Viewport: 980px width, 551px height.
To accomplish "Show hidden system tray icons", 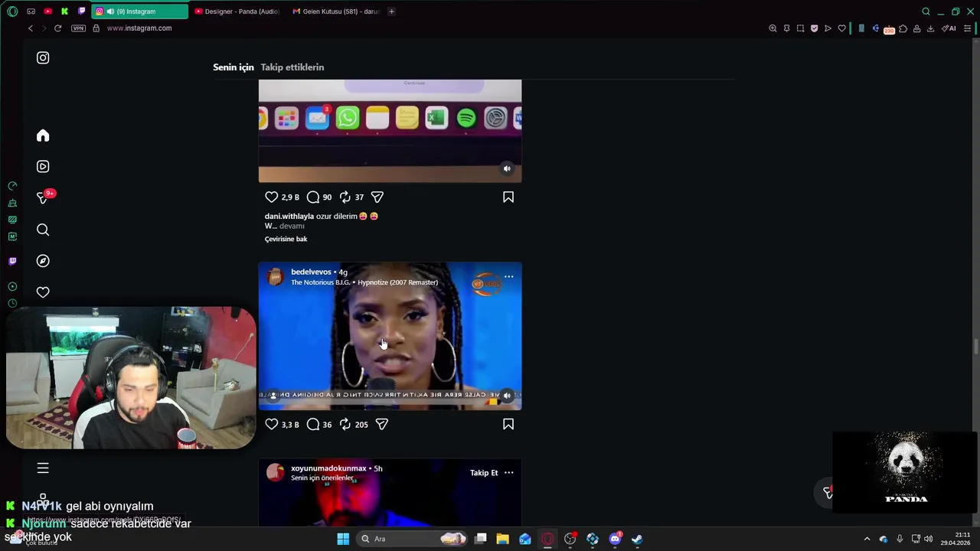I will pos(867,539).
